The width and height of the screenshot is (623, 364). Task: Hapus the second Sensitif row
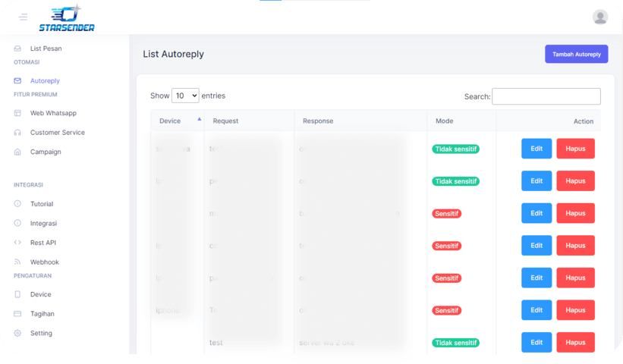tap(575, 245)
